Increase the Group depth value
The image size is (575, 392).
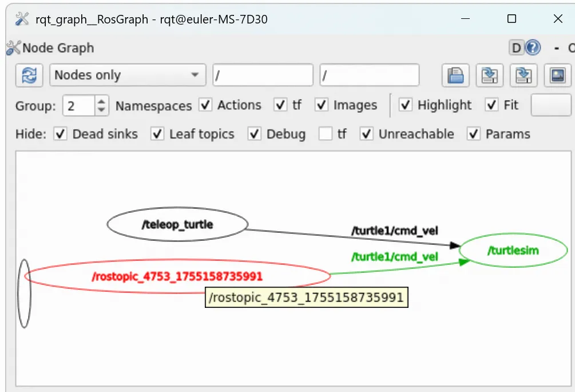pos(102,101)
